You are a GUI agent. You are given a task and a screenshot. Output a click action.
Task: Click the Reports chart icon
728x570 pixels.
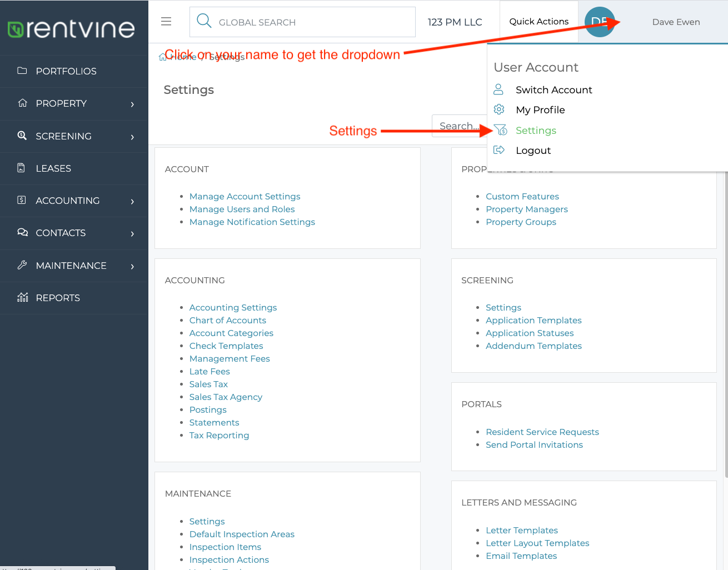(x=23, y=297)
